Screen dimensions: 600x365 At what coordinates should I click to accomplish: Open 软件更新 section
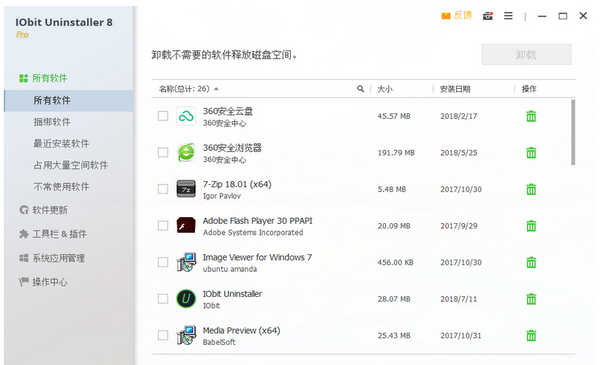coord(50,210)
